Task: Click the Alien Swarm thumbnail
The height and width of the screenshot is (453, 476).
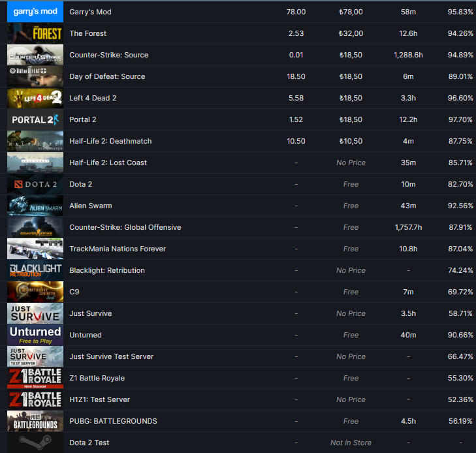Action: (35, 206)
